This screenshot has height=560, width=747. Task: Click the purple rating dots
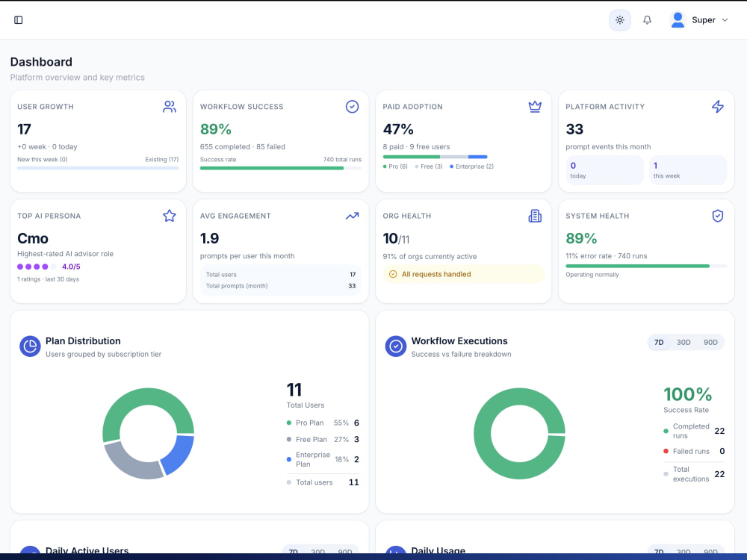coord(37,267)
